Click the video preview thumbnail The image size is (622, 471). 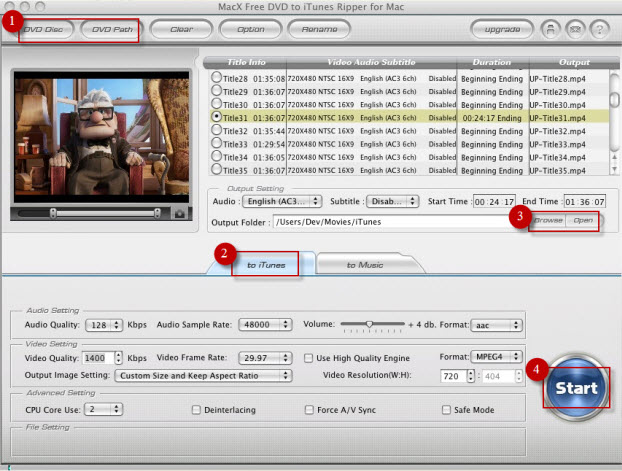(102, 136)
